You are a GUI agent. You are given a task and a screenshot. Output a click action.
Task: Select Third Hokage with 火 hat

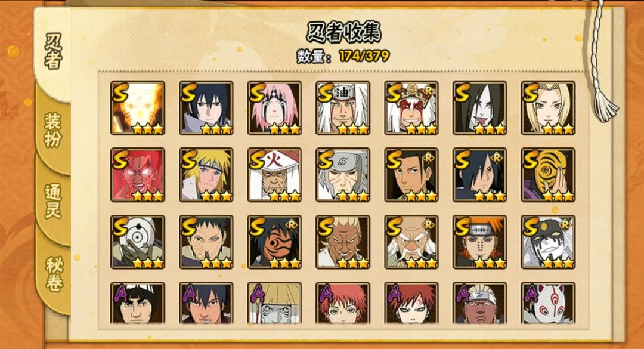pyautogui.click(x=274, y=175)
